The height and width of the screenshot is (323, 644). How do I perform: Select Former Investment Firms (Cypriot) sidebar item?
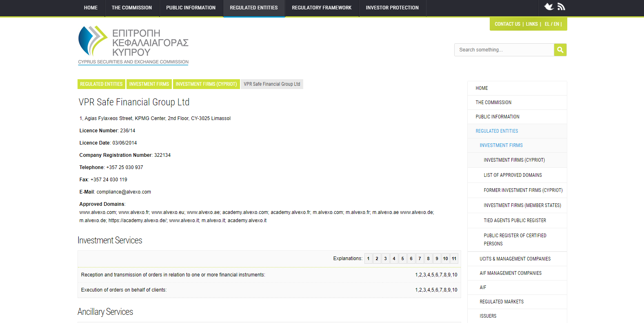tap(523, 190)
